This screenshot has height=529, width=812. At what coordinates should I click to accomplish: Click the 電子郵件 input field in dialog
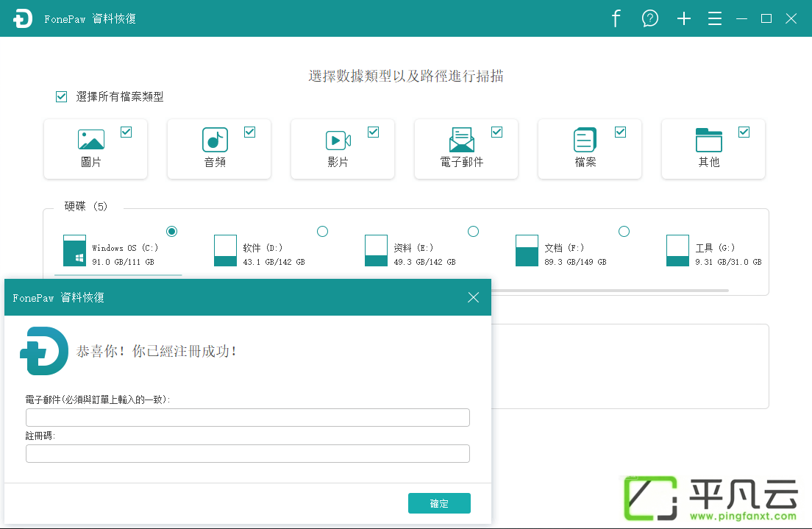[248, 418]
